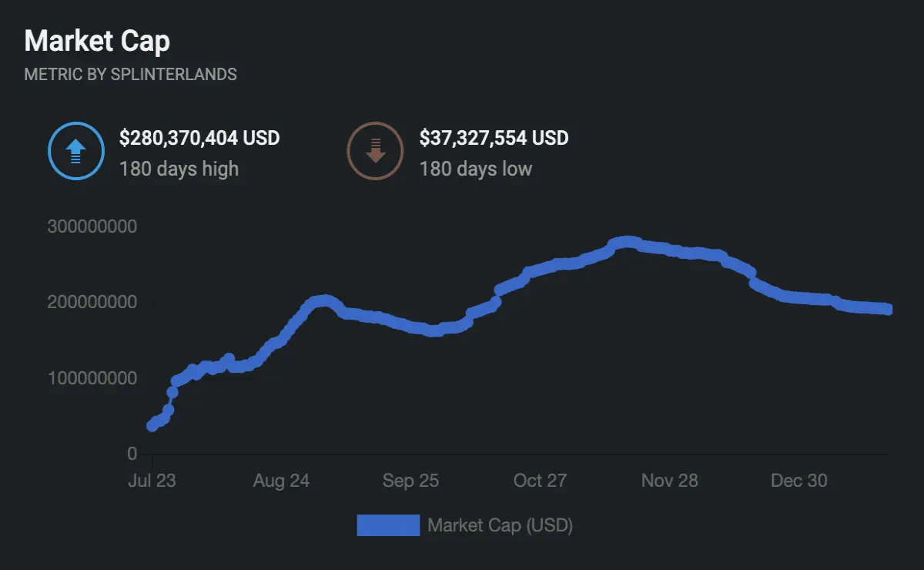The height and width of the screenshot is (570, 924).
Task: Click the Market Cap (USD) legend label
Action: pos(500,525)
